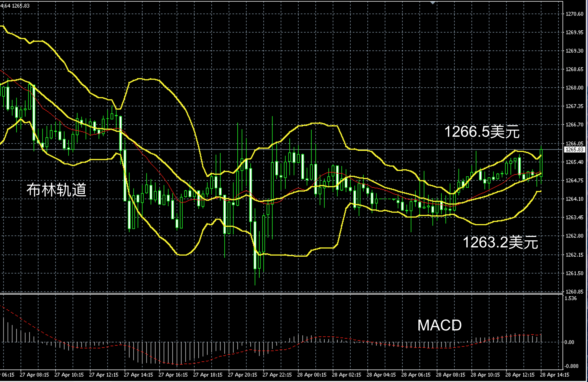The image size is (588, 382).
Task: Click the MACD text label
Action: point(439,325)
